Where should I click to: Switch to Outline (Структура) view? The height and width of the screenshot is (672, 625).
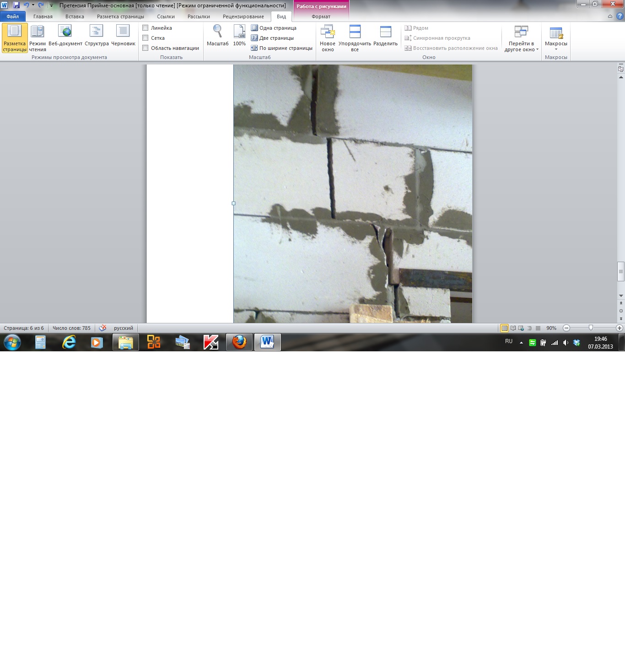pyautogui.click(x=97, y=36)
